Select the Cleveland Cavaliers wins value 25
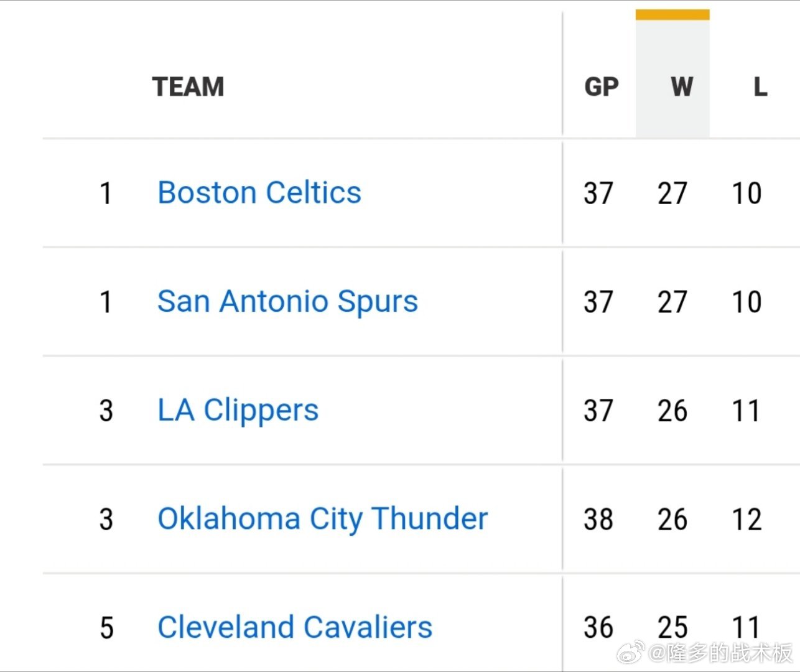Image resolution: width=800 pixels, height=672 pixels. (x=672, y=627)
